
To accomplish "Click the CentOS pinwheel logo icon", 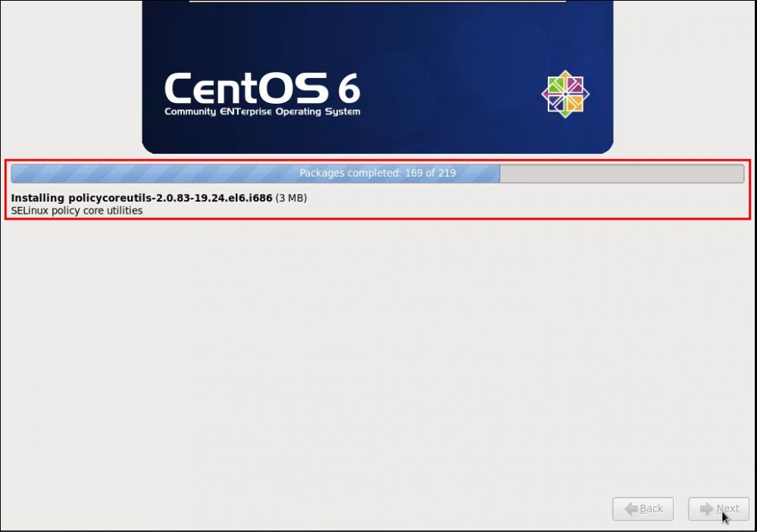I will point(565,94).
